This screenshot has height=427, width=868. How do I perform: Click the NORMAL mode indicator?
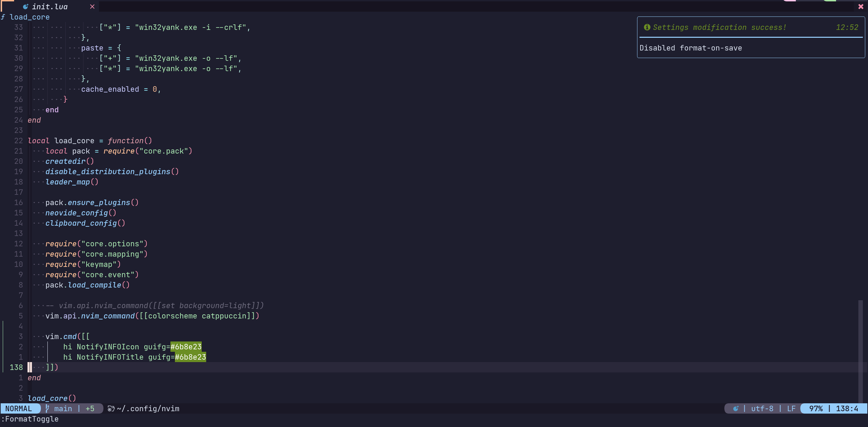20,408
